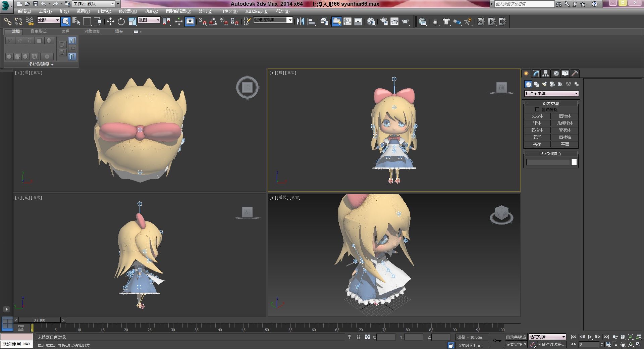Click Select and Manipulate icon
The image size is (644, 349).
[x=179, y=21]
